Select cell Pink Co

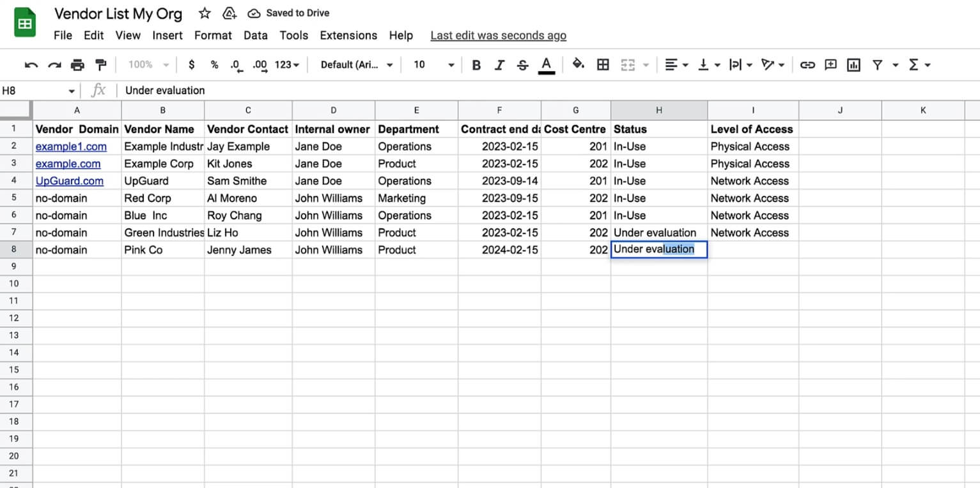click(163, 250)
